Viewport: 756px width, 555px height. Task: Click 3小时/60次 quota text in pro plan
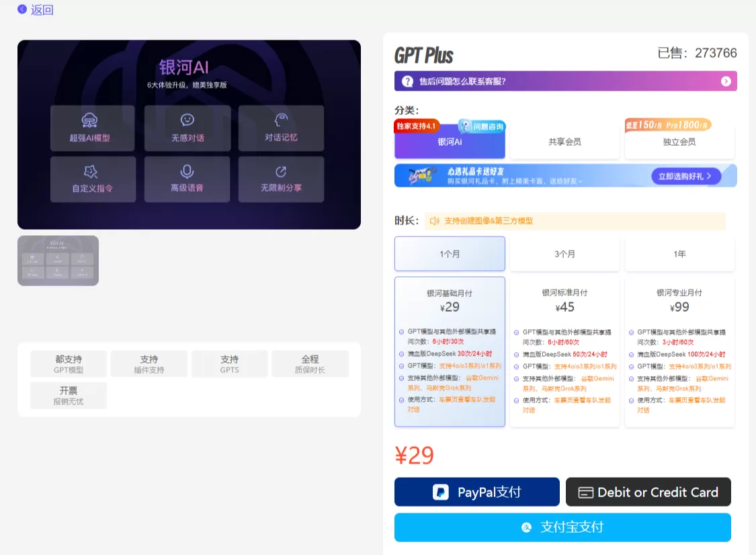(677, 342)
